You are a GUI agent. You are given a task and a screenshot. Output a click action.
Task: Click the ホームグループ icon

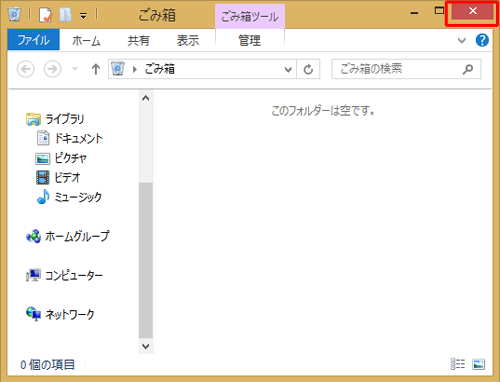[x=33, y=237]
